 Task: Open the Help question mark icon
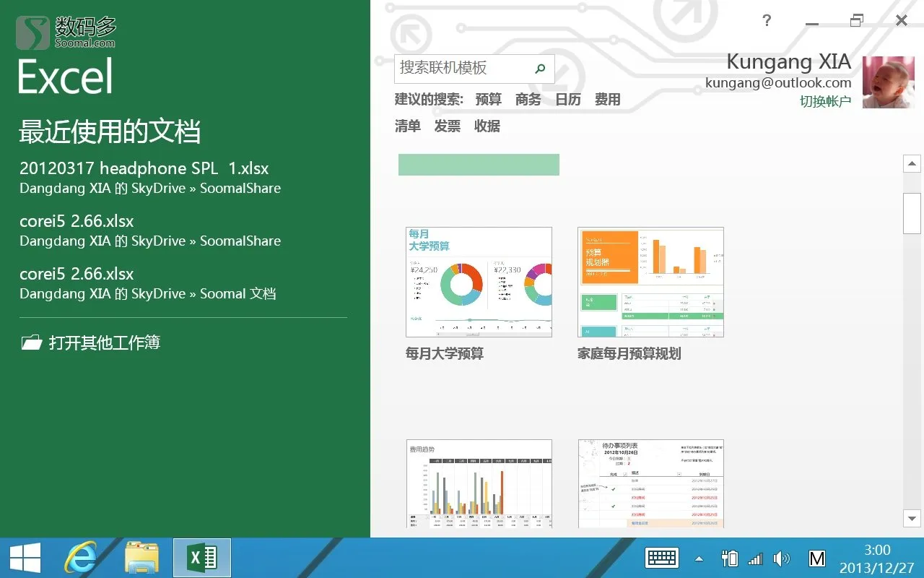coord(767,20)
